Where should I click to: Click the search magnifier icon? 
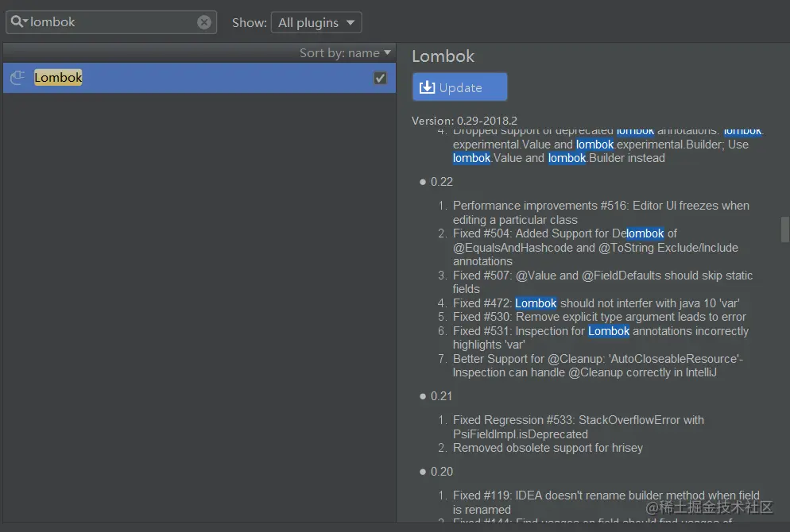click(17, 21)
